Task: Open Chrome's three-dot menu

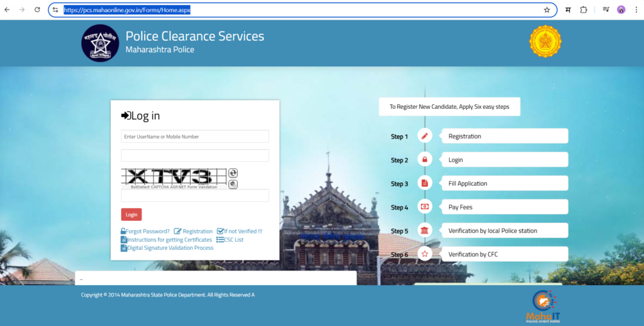Action: (x=636, y=10)
